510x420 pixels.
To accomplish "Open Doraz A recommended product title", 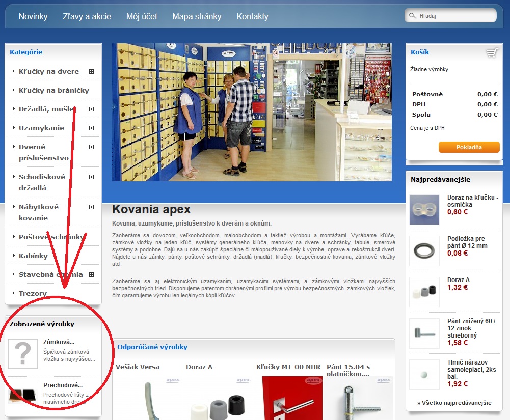I will click(199, 367).
